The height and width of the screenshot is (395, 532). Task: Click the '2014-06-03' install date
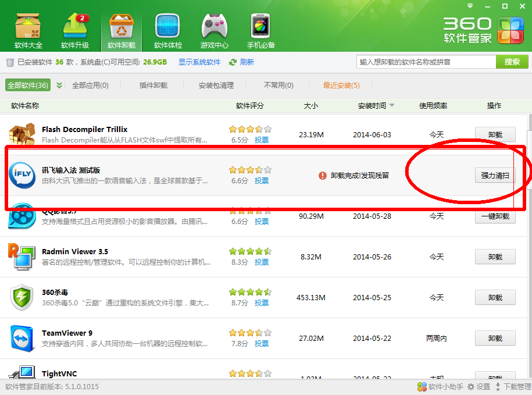(x=372, y=135)
